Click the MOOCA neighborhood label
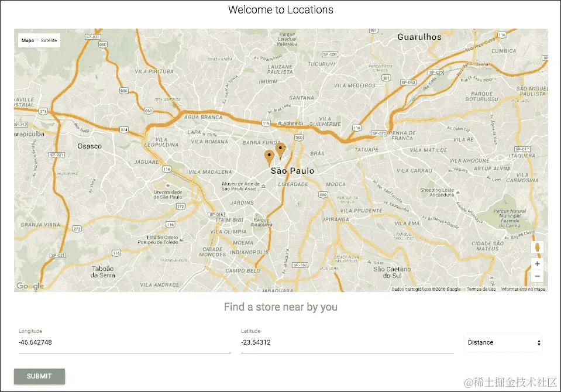 tap(336, 184)
